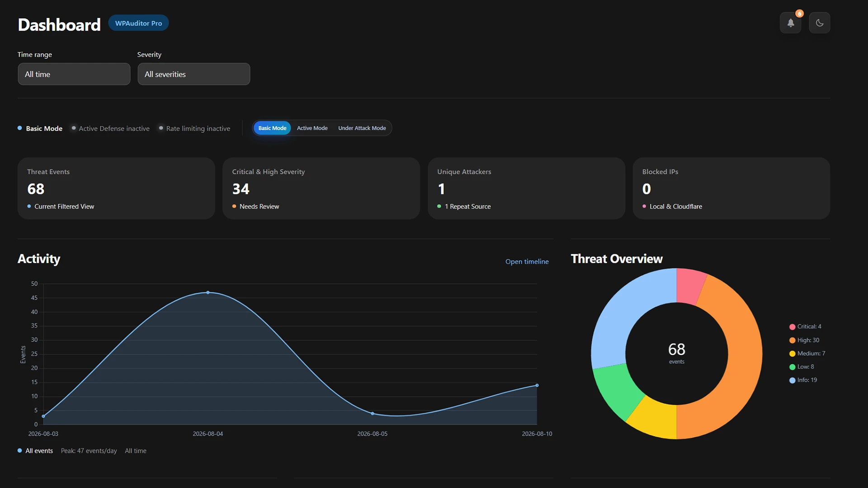This screenshot has width=868, height=488.
Task: Click 'Rate limiting inactive' status text
Action: (x=198, y=129)
